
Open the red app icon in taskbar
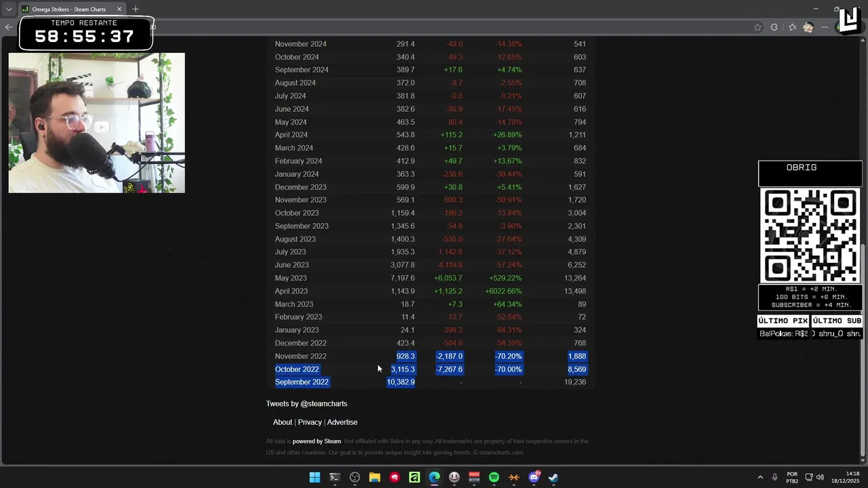pos(395,477)
